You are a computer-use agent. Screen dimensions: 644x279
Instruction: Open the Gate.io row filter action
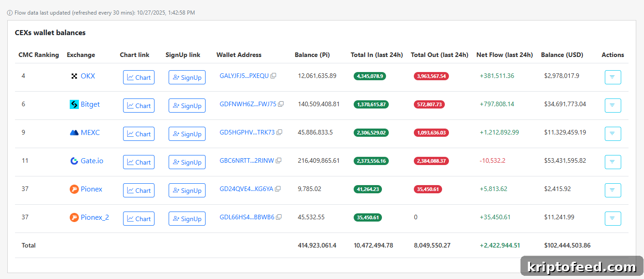pyautogui.click(x=613, y=162)
